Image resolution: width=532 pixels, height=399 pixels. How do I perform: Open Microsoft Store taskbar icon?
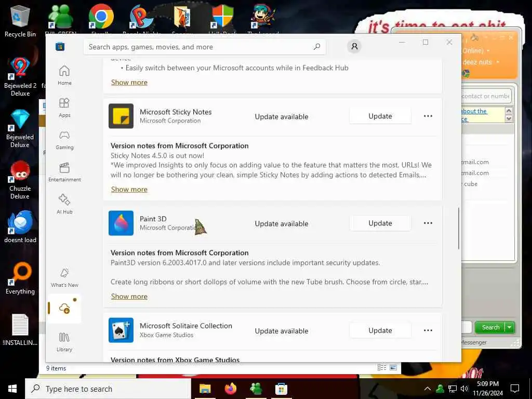pos(281,389)
